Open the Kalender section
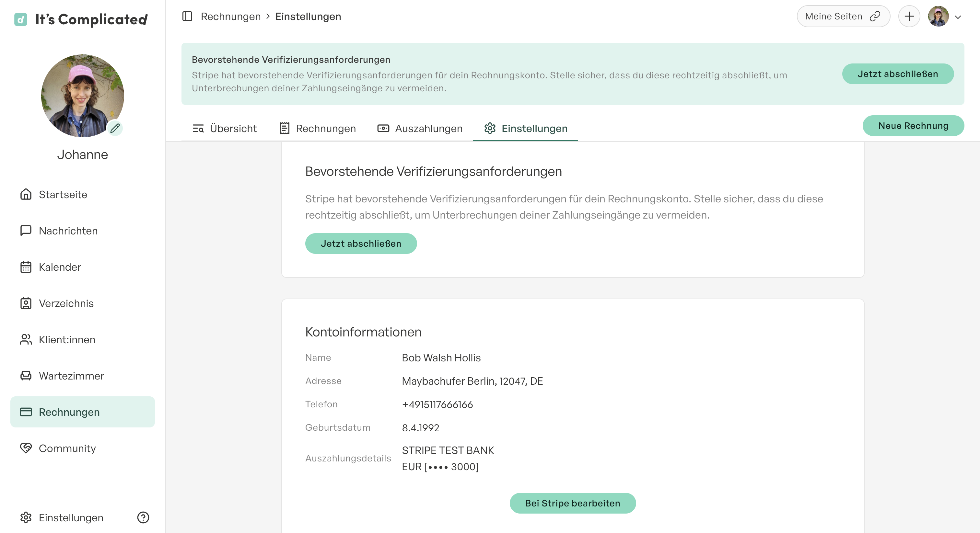 59,267
